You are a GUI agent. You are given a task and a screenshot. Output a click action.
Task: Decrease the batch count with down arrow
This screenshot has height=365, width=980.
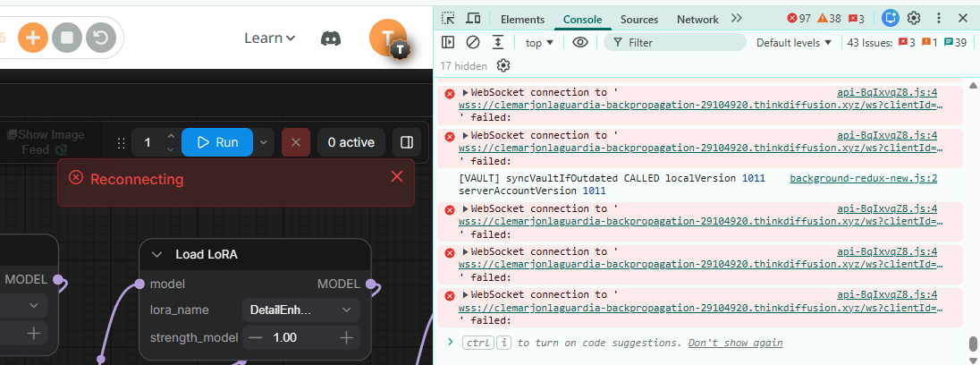pos(171,149)
